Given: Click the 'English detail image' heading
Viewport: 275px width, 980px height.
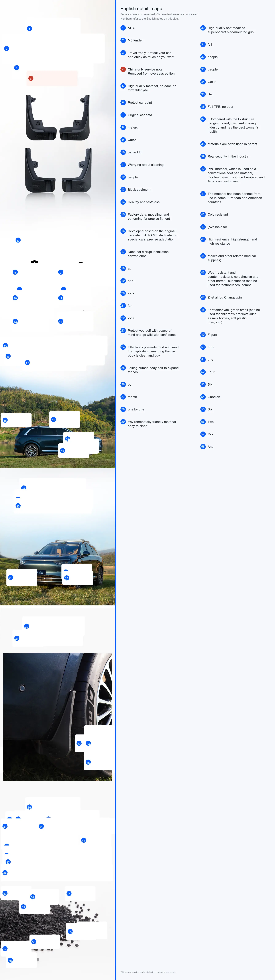Looking at the screenshot, I should coord(141,8).
